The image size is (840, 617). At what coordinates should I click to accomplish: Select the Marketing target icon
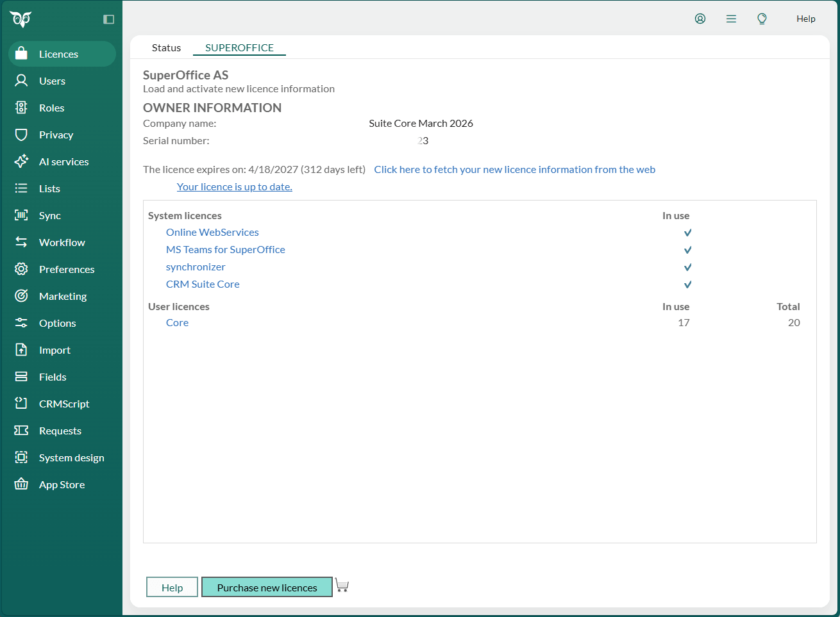(21, 296)
